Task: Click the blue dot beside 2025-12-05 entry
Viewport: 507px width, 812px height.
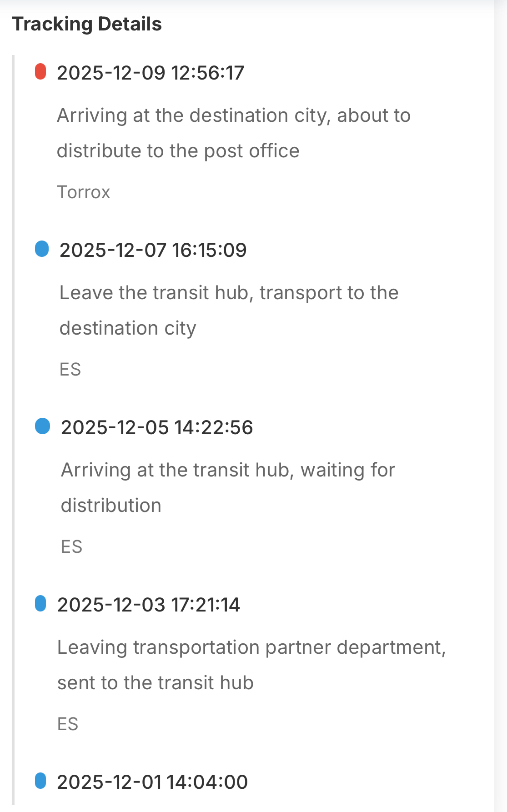Action: [42, 426]
